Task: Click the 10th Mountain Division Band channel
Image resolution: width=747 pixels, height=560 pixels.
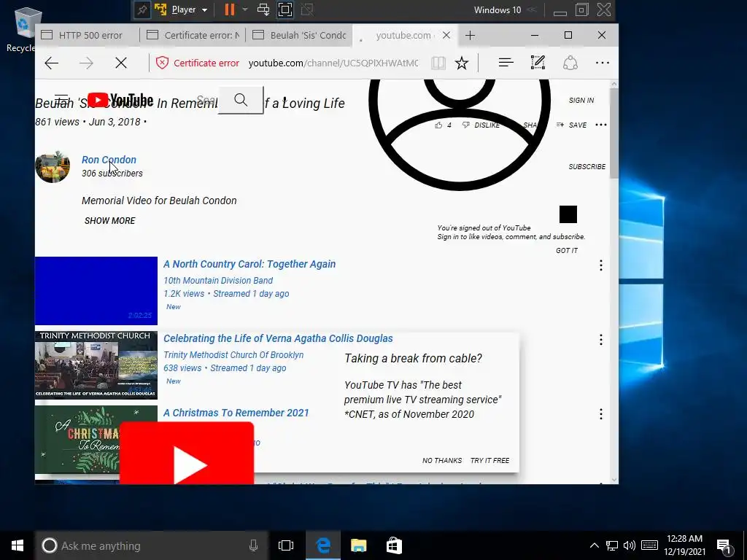Action: 218,281
